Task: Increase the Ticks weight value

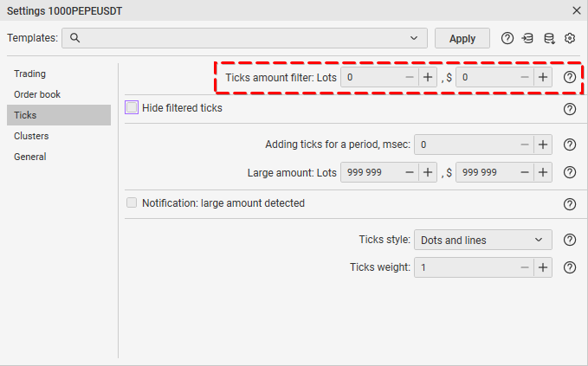Action: click(543, 267)
